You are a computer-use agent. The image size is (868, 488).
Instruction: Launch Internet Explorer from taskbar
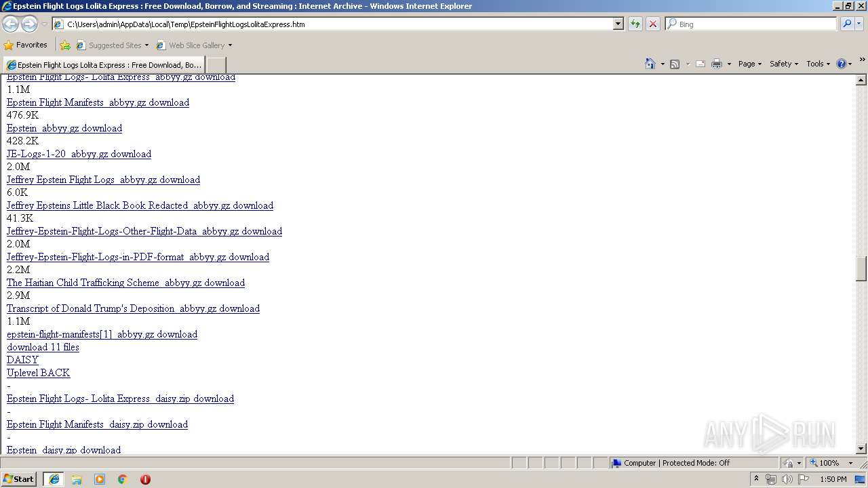click(x=54, y=479)
